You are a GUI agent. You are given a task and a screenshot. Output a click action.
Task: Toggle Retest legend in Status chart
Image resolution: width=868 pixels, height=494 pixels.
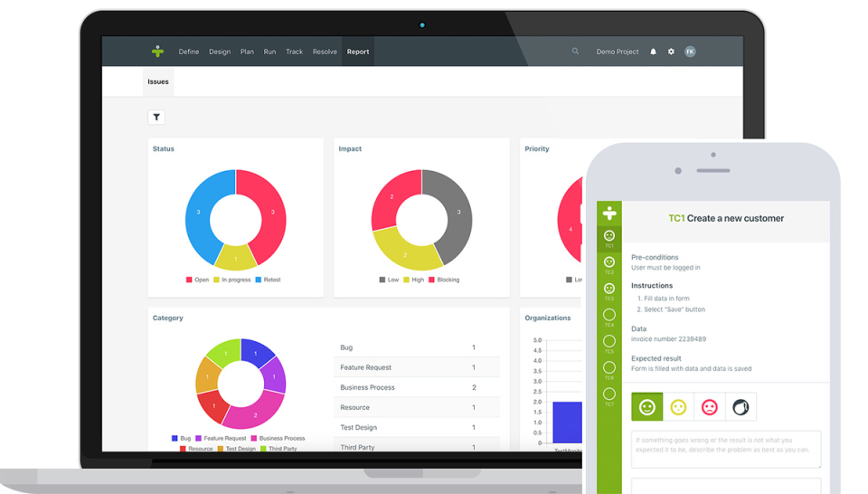click(x=268, y=280)
